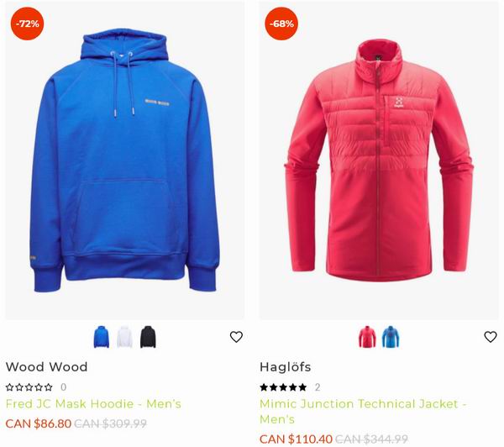Screen dimensions: 504x447
Task: Click the Haglöfs brand name
Action: (x=285, y=367)
